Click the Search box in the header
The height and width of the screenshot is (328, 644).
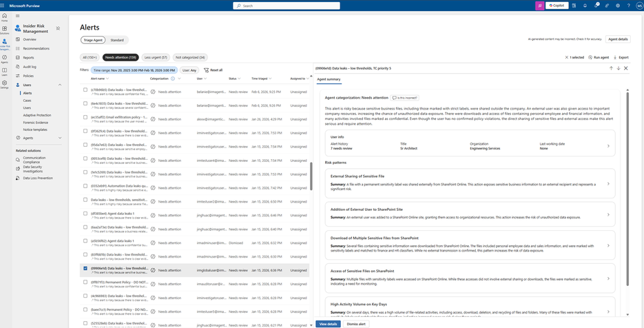pyautogui.click(x=287, y=6)
